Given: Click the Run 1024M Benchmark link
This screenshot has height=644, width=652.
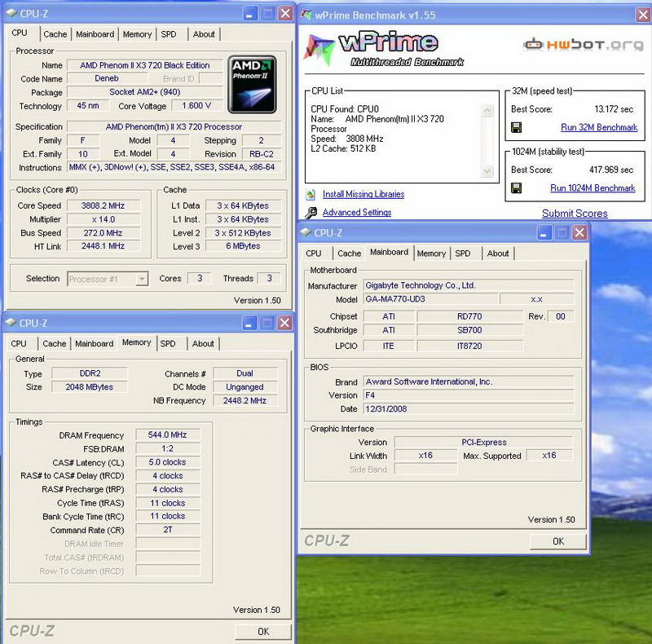Looking at the screenshot, I should point(593,188).
